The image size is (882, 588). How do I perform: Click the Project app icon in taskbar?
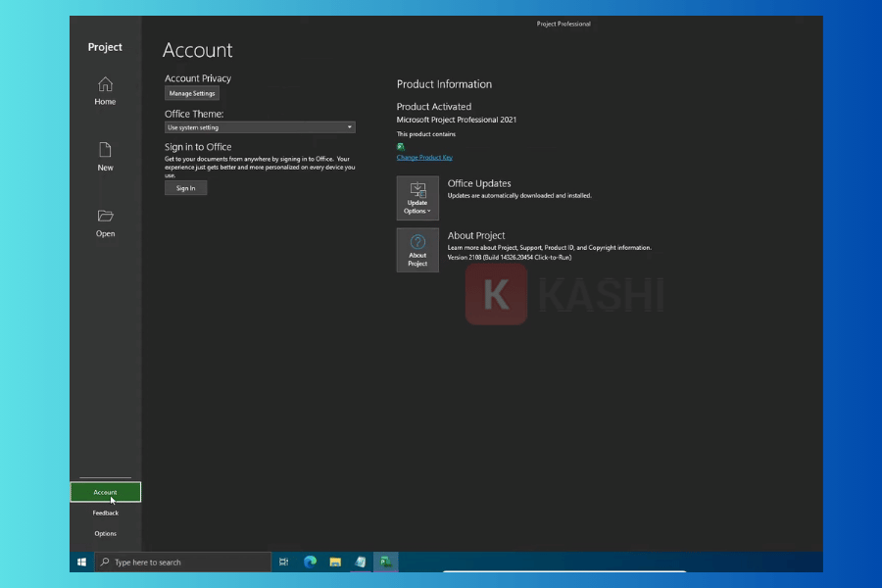(386, 562)
